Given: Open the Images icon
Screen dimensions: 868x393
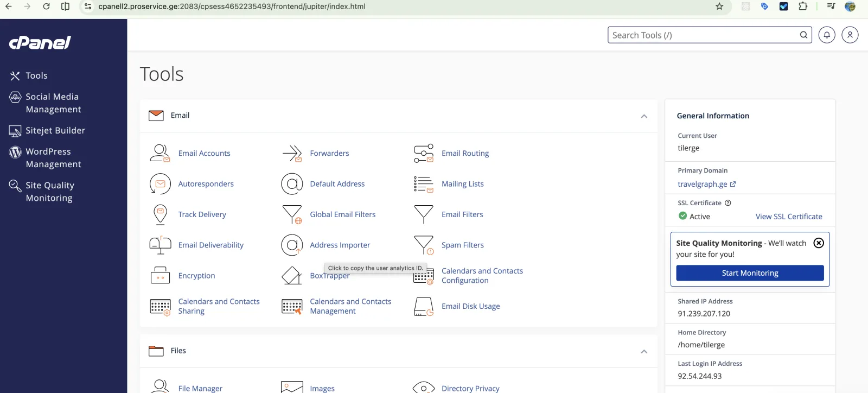Looking at the screenshot, I should 292,387.
